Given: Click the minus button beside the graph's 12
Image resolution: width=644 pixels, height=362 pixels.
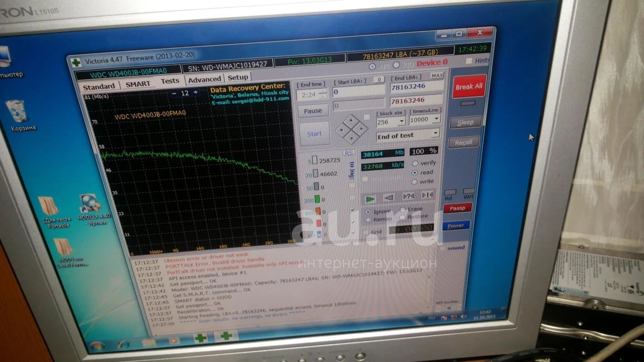Looking at the screenshot, I should coord(174,93).
